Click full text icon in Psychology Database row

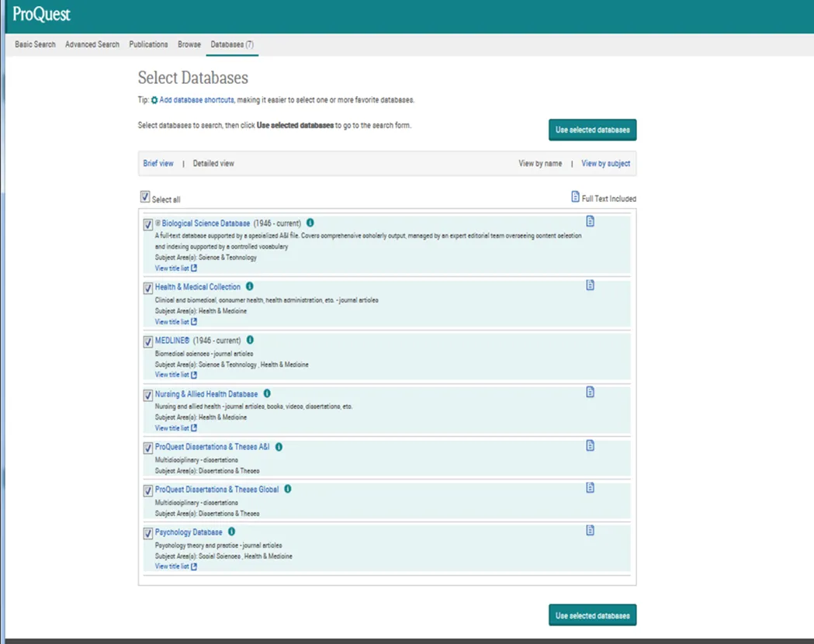coord(591,530)
